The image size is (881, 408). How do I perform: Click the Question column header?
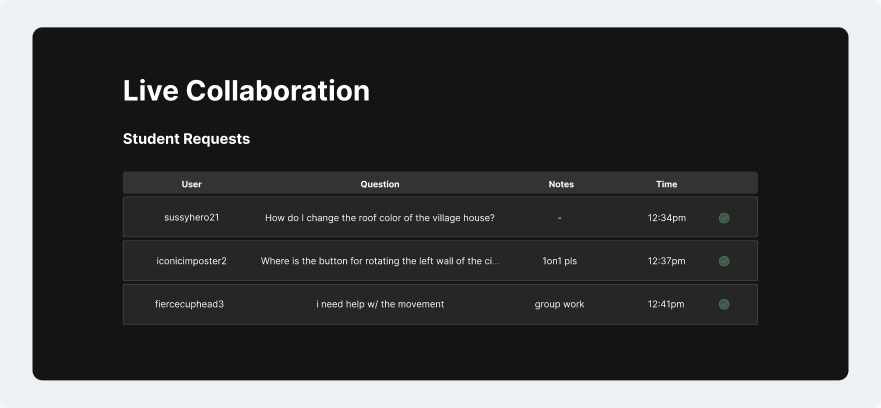pos(380,184)
